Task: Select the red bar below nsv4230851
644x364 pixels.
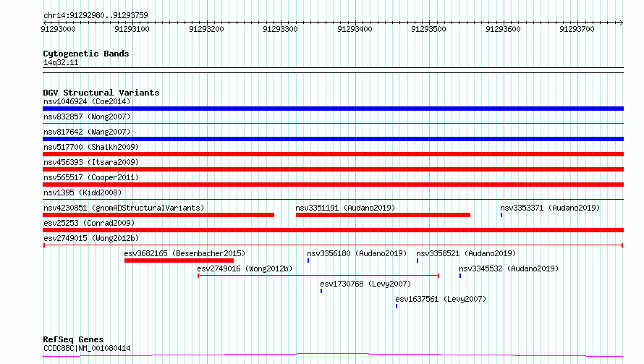Action: (158, 215)
